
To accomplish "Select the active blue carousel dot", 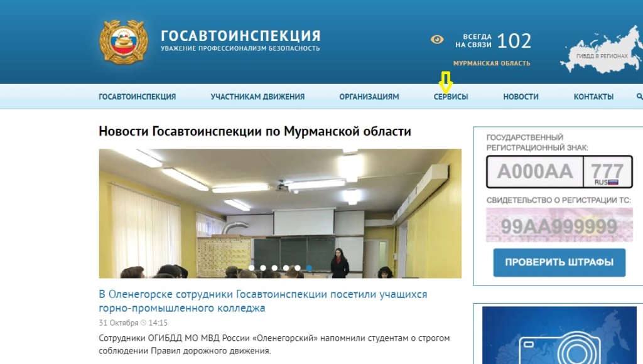I will coord(310,268).
